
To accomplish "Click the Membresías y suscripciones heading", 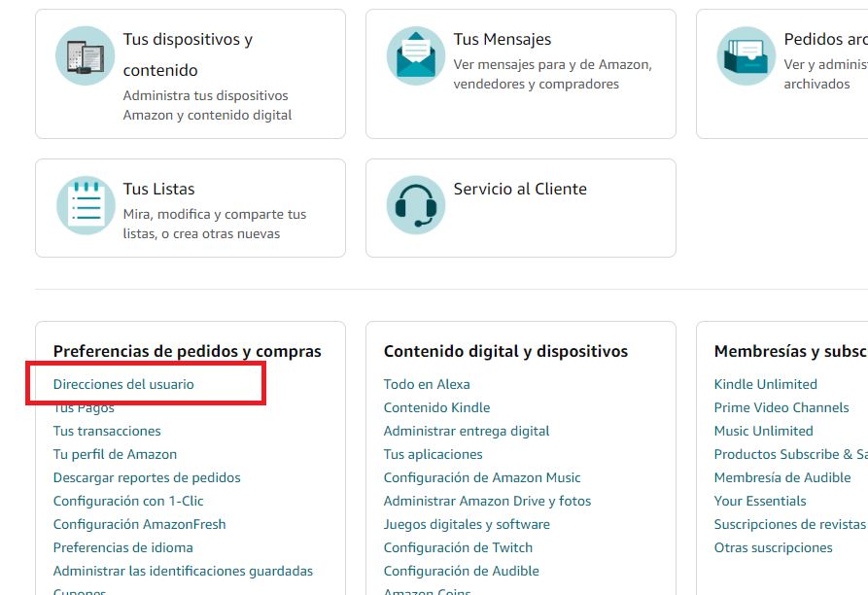I will pyautogui.click(x=791, y=352).
